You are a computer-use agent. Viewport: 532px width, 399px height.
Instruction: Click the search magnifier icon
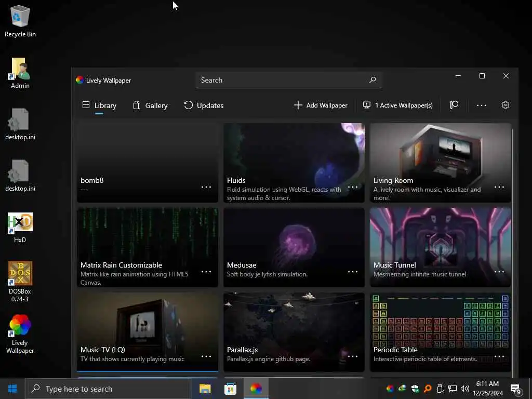pyautogui.click(x=373, y=80)
